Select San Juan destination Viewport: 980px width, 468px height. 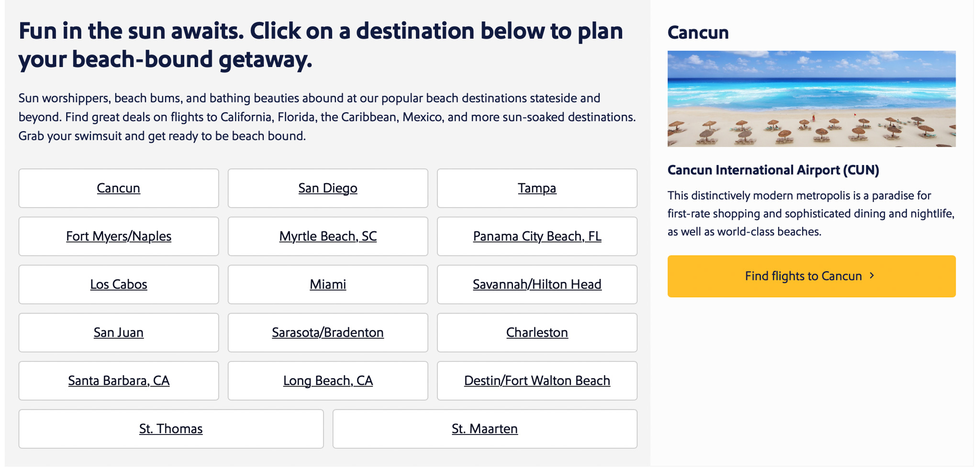tap(118, 333)
